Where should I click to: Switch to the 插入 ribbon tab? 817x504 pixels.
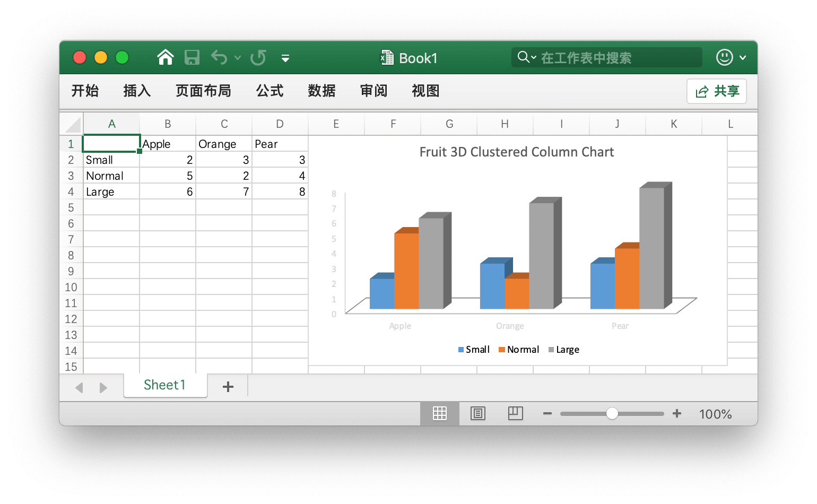tap(136, 91)
